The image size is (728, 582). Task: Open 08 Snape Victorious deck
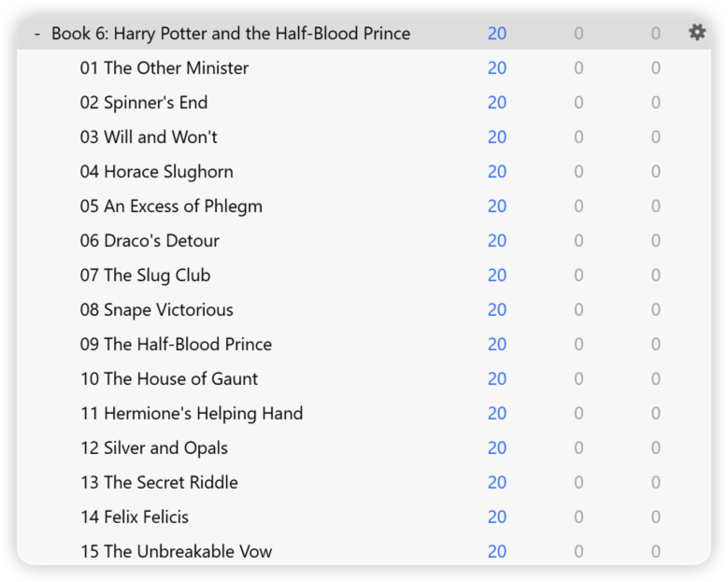(x=156, y=309)
